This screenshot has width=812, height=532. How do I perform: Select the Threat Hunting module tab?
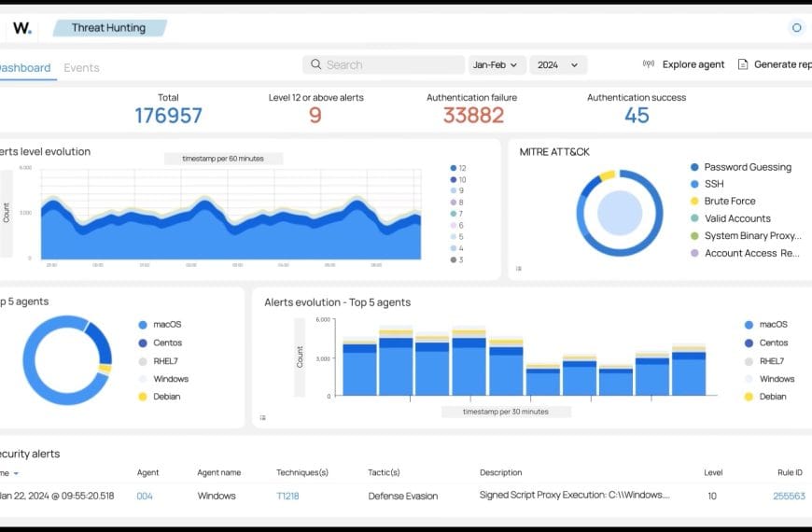pos(109,28)
